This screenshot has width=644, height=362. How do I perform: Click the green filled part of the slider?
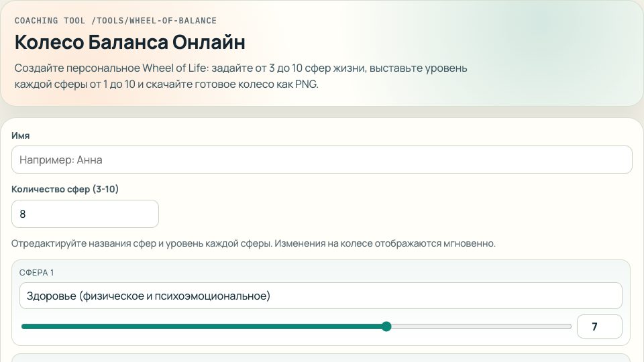(201, 326)
